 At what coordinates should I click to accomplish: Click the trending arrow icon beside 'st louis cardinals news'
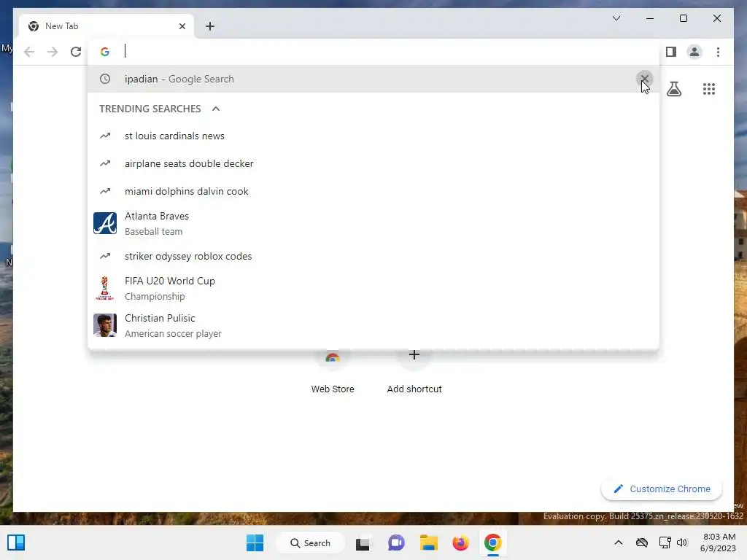105,136
